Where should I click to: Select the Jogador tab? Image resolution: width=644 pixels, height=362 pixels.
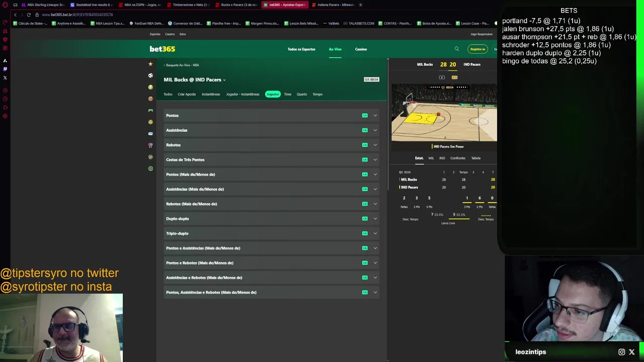coord(273,94)
